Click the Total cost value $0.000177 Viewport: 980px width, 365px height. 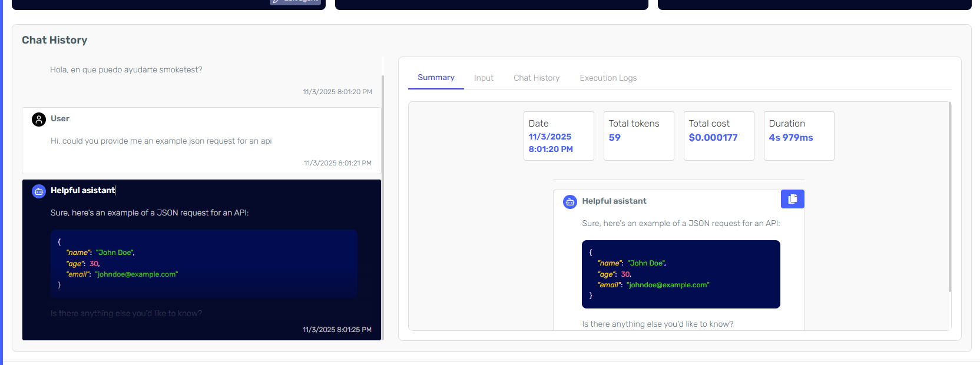point(713,138)
